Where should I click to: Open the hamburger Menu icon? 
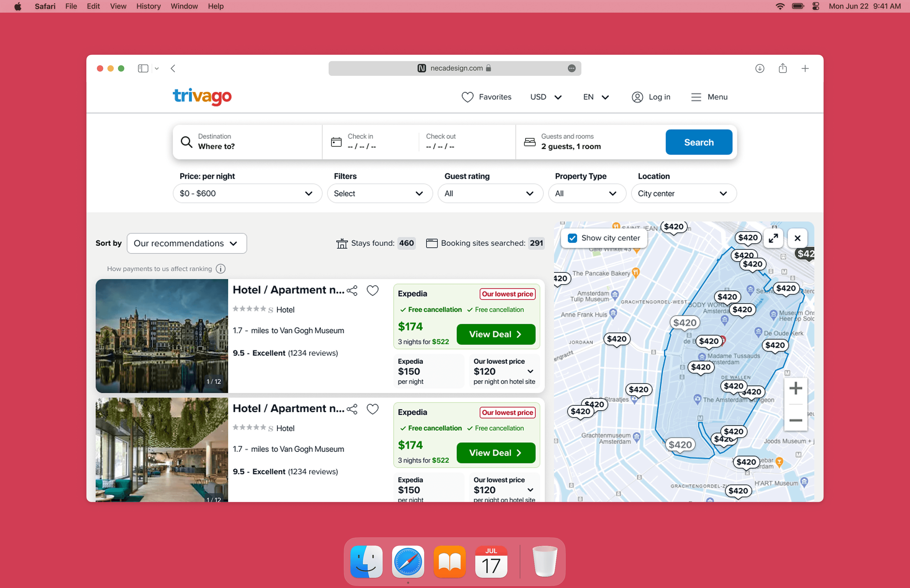pyautogui.click(x=696, y=97)
